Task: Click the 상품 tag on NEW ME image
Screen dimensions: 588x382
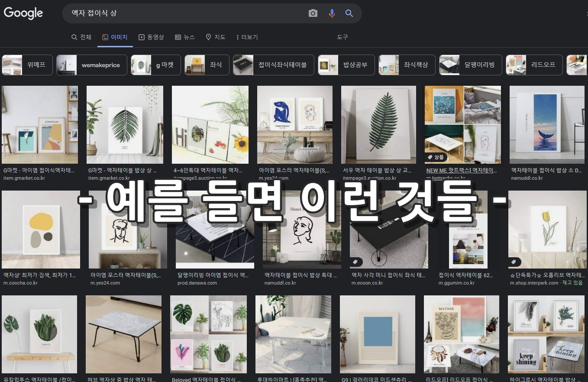Action: (436, 157)
